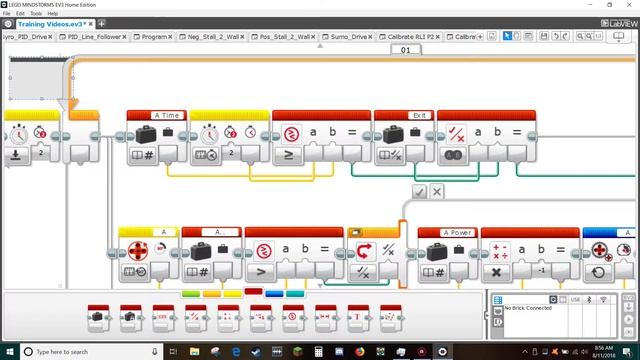This screenshot has width=640, height=360.
Task: Reset zoom to 1:1
Action: pos(598,36)
